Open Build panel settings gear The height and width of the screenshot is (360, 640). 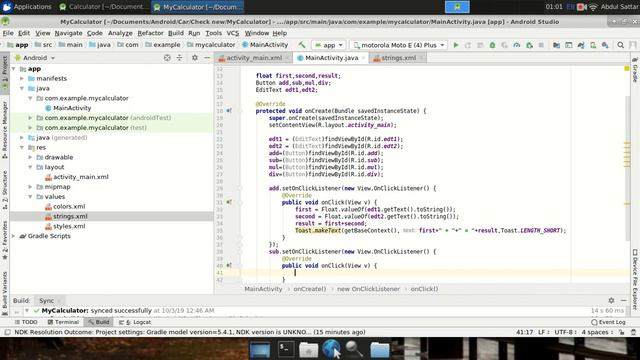pos(611,300)
